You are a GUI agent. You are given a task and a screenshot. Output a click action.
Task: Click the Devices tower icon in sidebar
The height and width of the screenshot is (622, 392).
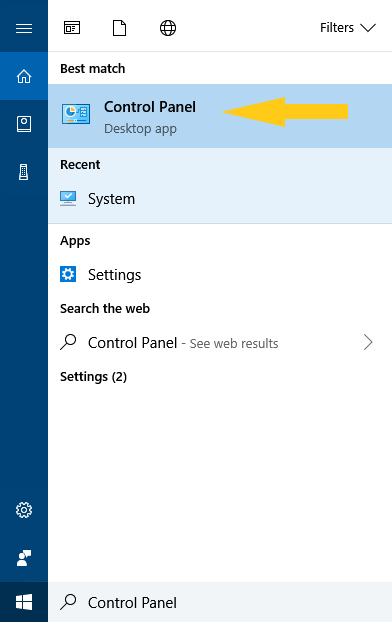24,172
